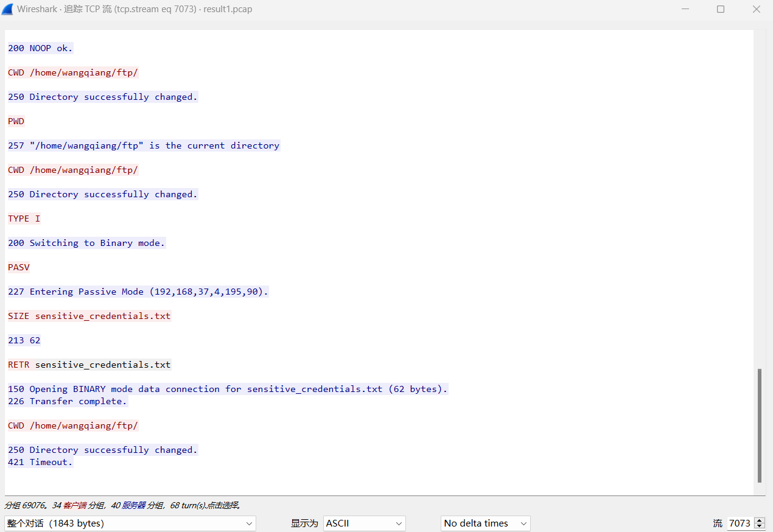Image resolution: width=773 pixels, height=532 pixels.
Task: Select the line "200 NOOP ok."
Action: [40, 48]
